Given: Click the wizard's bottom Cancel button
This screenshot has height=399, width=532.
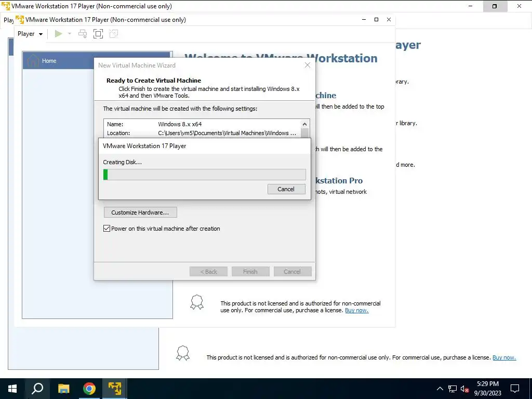Looking at the screenshot, I should coord(292,271).
